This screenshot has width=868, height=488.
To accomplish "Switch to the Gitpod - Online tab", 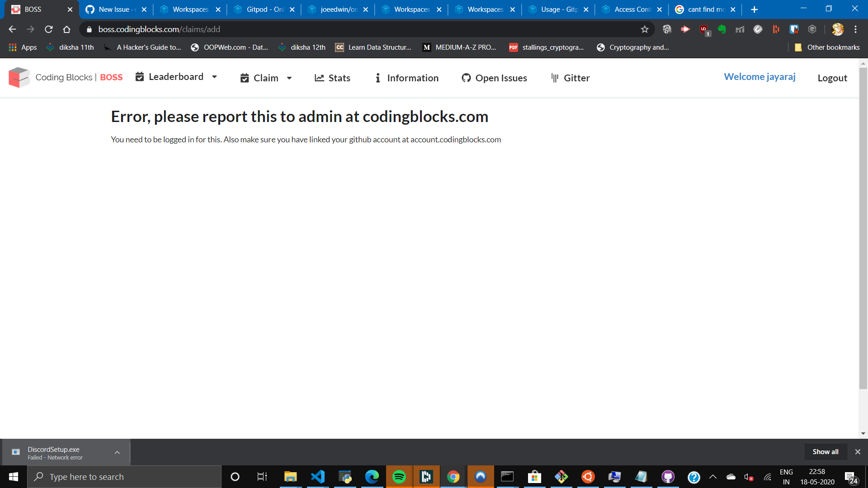I will pos(264,9).
